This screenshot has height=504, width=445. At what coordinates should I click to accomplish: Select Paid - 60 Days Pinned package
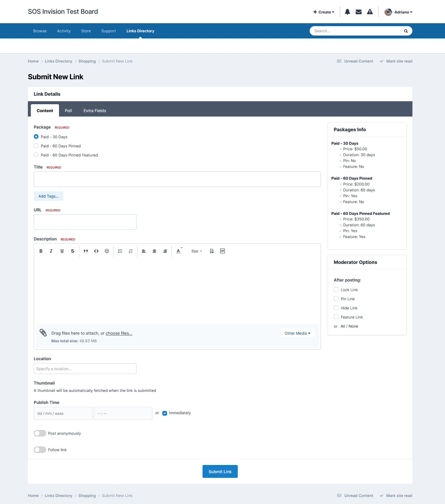tap(36, 146)
